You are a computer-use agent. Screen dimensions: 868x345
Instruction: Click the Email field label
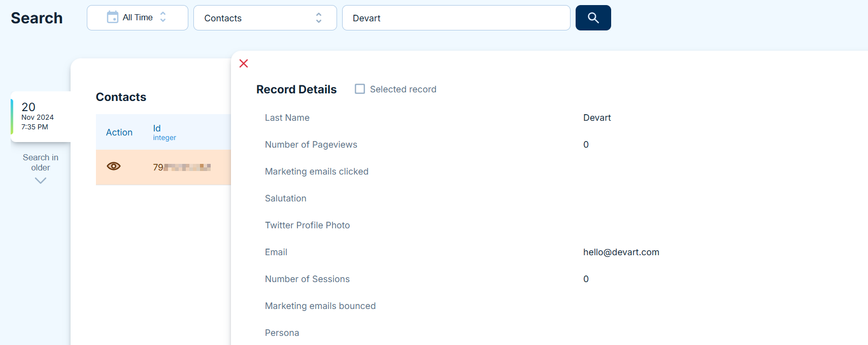(276, 252)
